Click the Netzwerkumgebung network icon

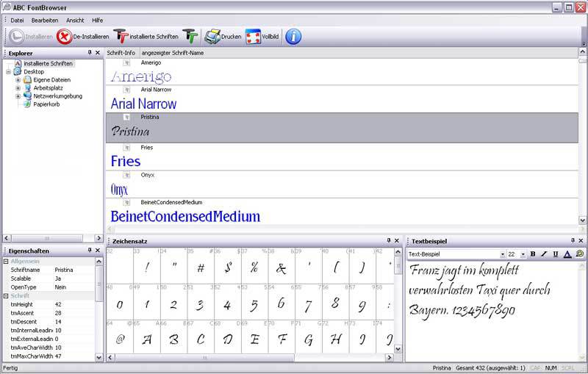coord(27,96)
